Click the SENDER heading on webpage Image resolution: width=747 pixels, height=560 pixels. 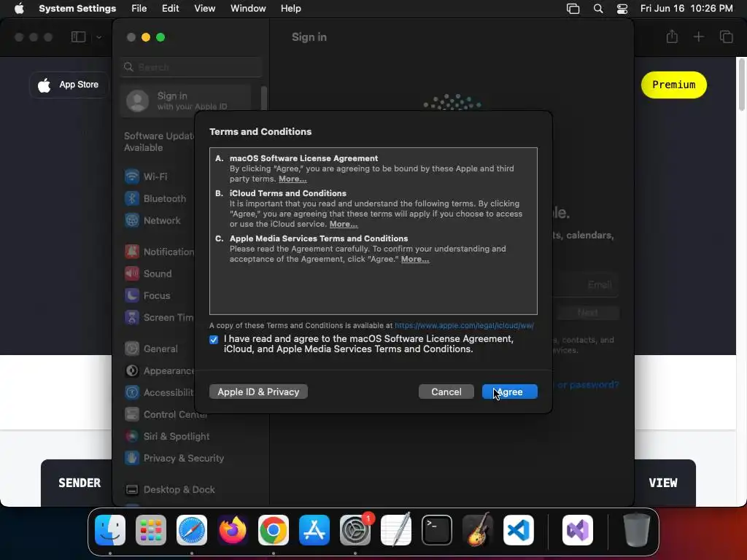pyautogui.click(x=80, y=483)
